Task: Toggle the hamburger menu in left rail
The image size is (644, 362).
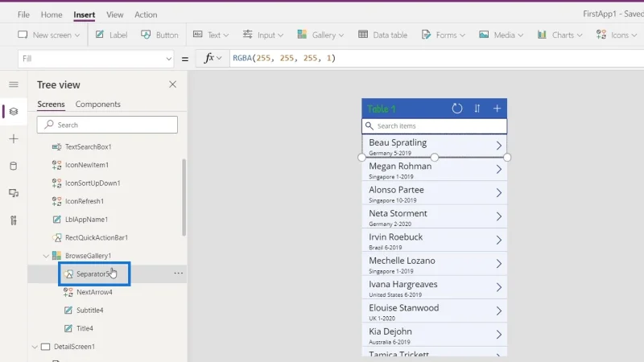Action: [x=14, y=84]
